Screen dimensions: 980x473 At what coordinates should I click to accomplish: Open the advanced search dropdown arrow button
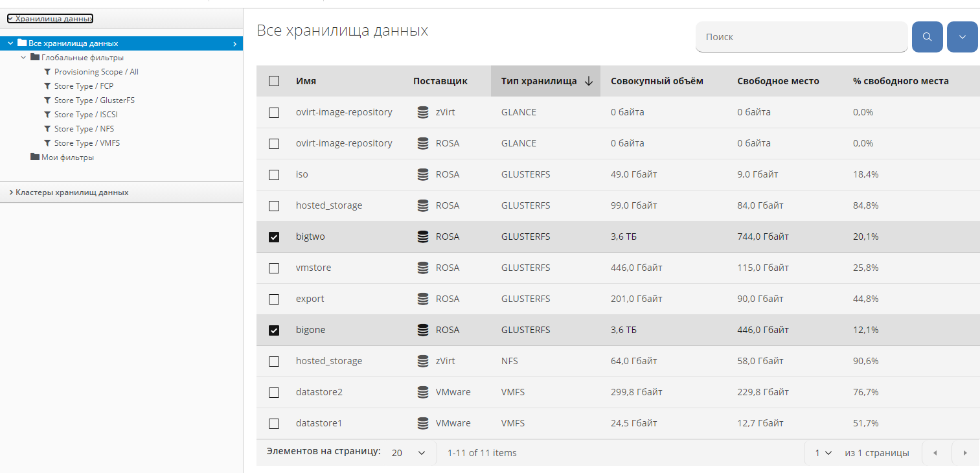coord(962,37)
